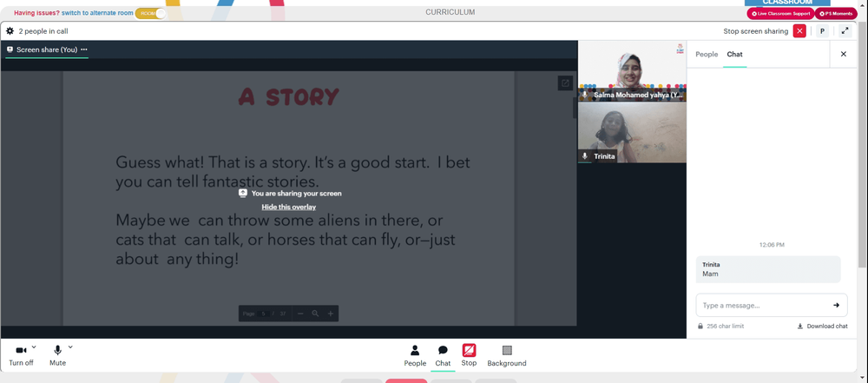Click Trinita's chat message 'Mam'
Viewport: 868px width, 383px height.
[x=768, y=269]
